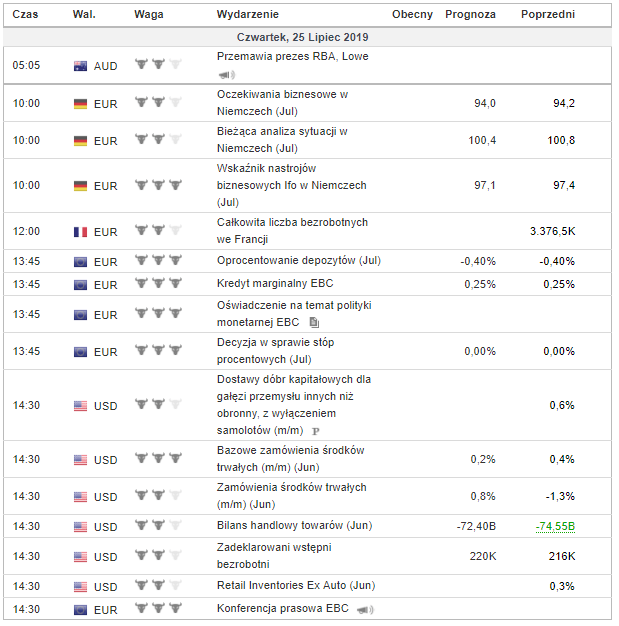Click the French flag in the 12:00 row
The image size is (619, 626).
[x=80, y=231]
